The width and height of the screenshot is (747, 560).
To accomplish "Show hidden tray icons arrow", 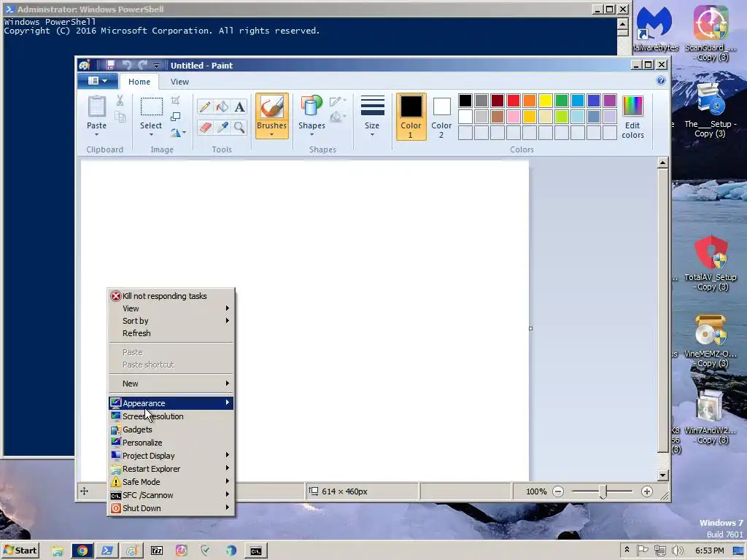I will click(627, 550).
